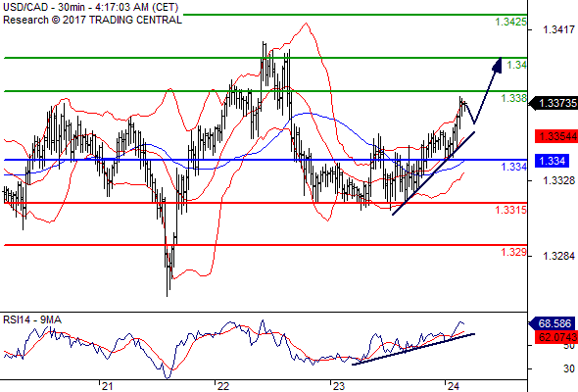The height and width of the screenshot is (392, 578).
Task: Click the date marker 21 on time axis
Action: (x=107, y=386)
